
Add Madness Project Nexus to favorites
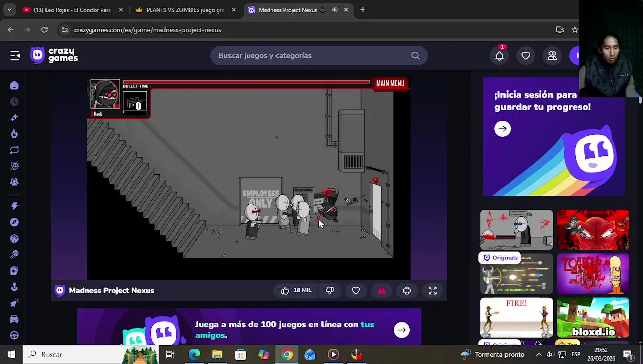(356, 290)
